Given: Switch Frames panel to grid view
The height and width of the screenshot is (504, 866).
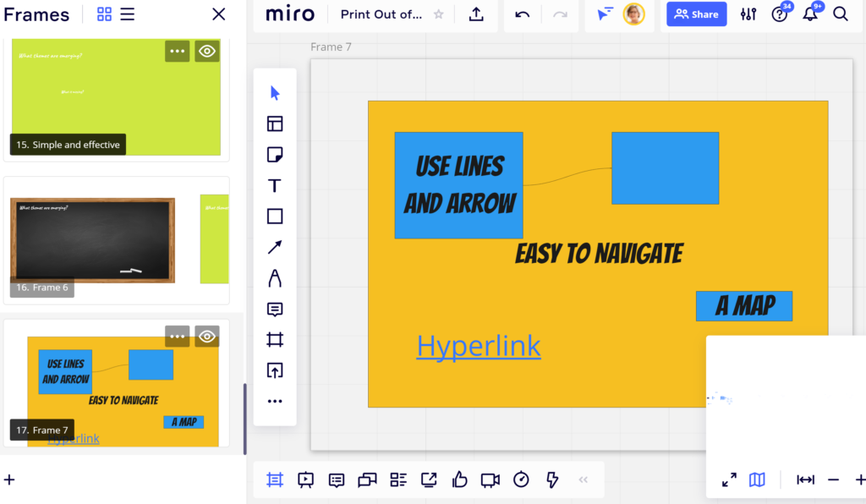Looking at the screenshot, I should (x=104, y=14).
